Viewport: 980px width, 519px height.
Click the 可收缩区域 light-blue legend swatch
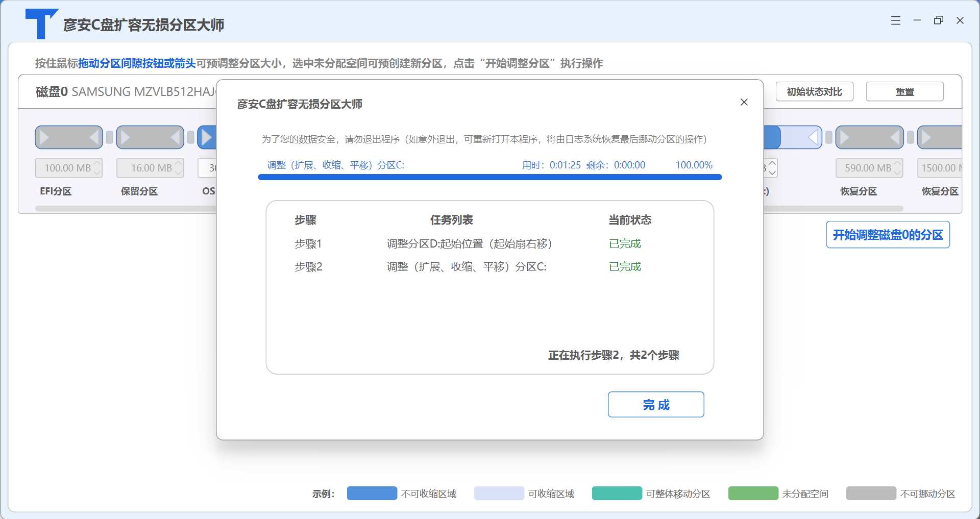[499, 493]
